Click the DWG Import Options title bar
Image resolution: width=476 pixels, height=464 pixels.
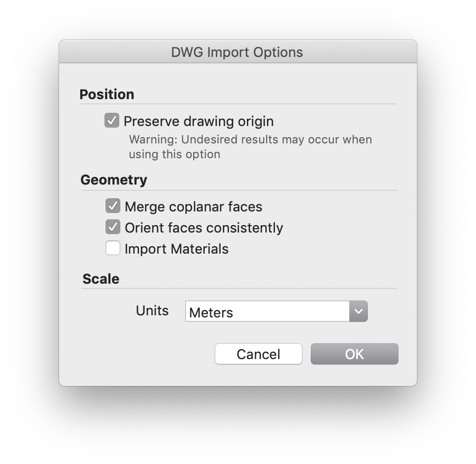tap(238, 52)
